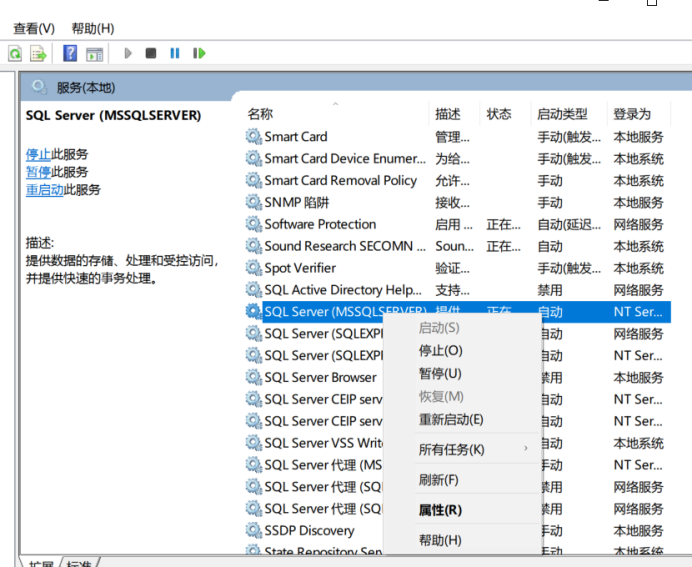Choose 重新启动(E) in context menu

[x=451, y=420]
